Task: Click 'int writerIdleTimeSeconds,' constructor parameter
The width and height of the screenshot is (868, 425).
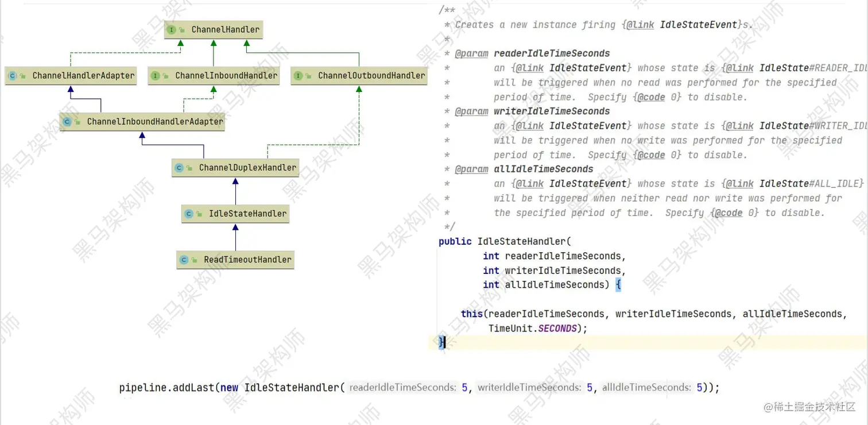Action: (x=555, y=271)
